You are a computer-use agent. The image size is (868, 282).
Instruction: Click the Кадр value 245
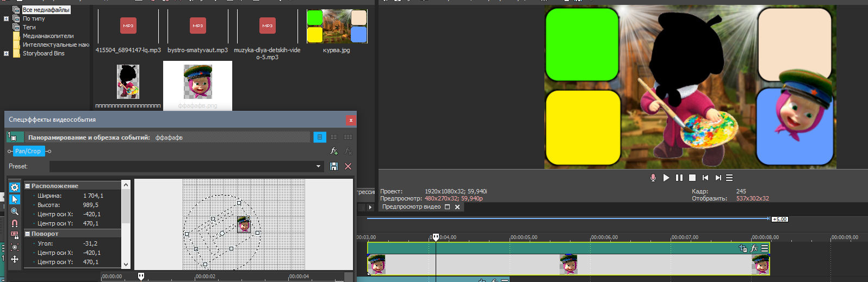tap(741, 191)
